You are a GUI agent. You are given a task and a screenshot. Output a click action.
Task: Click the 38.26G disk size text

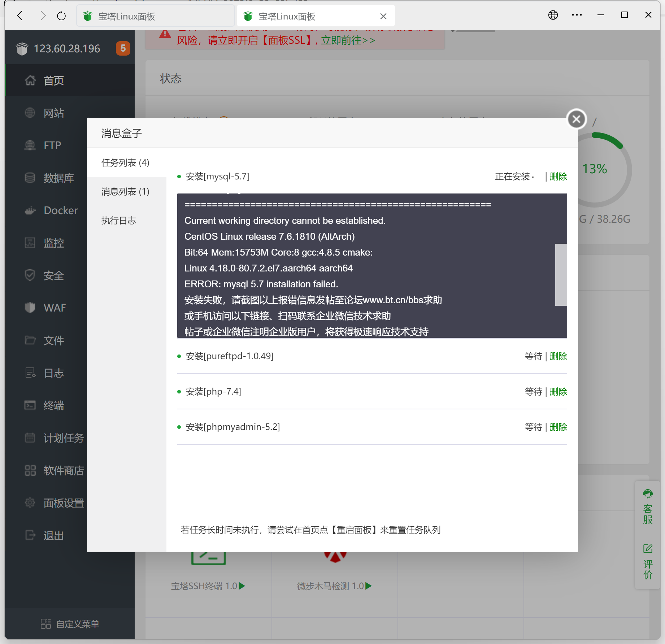[613, 219]
